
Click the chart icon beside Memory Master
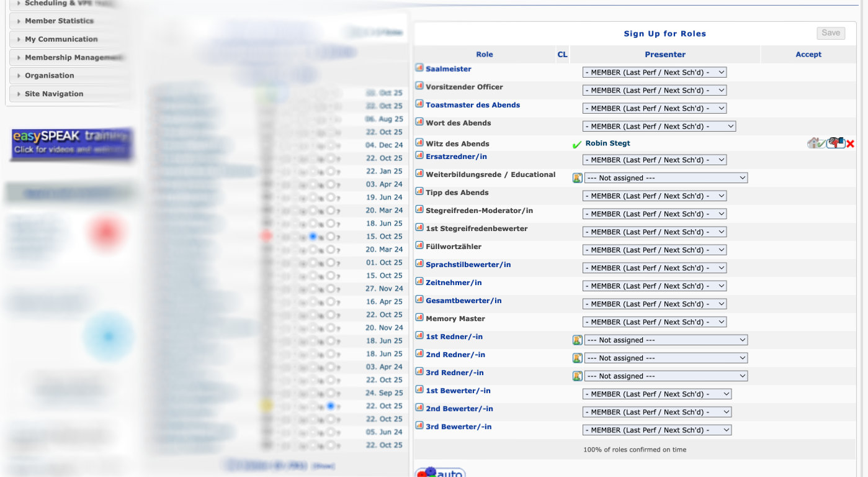click(x=419, y=318)
